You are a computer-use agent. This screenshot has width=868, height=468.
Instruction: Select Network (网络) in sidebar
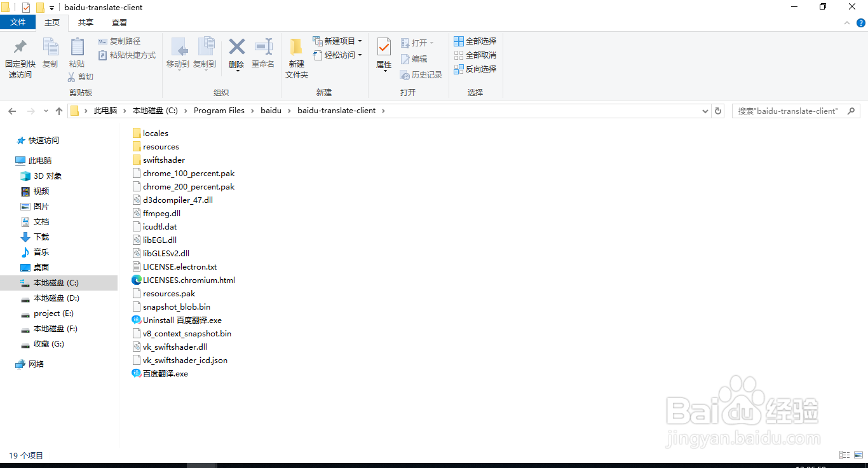pyautogui.click(x=30, y=364)
